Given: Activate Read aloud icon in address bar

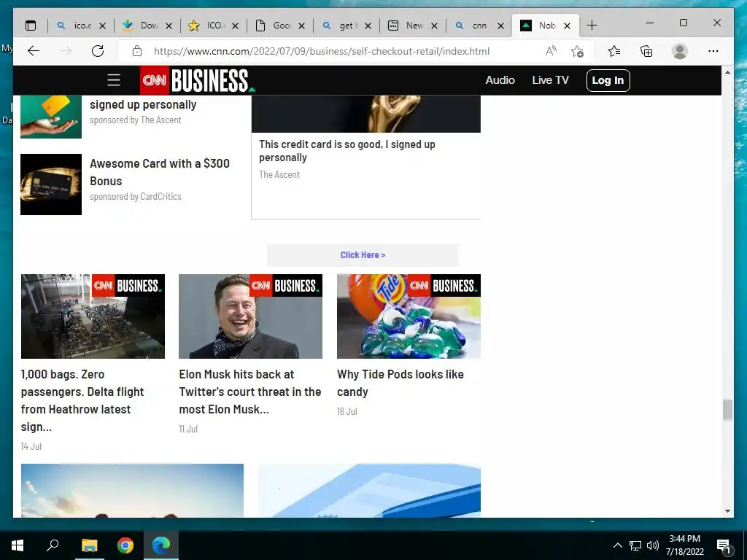Looking at the screenshot, I should coord(551,51).
